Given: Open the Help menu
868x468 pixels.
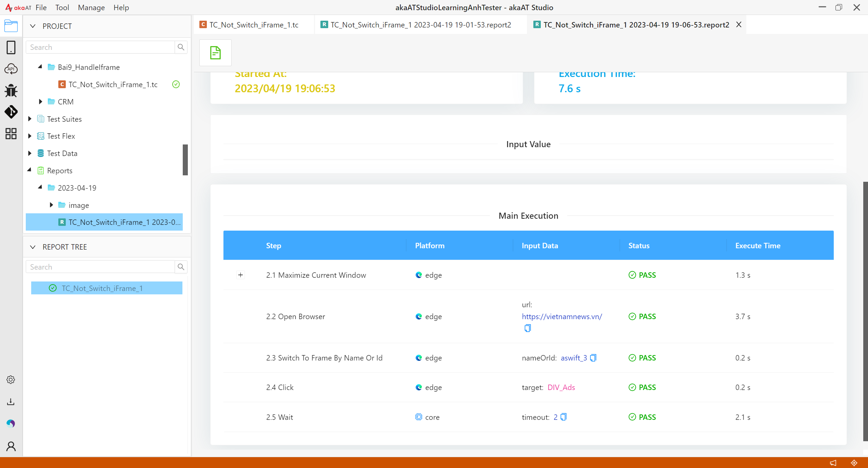Looking at the screenshot, I should point(121,7).
